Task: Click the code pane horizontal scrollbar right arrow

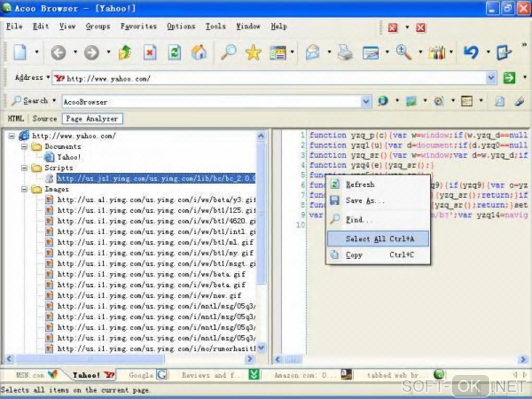Action: [x=523, y=359]
